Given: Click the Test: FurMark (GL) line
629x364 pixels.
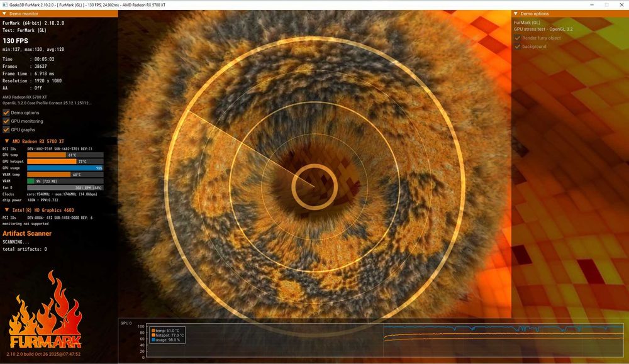Looking at the screenshot, I should [25, 30].
